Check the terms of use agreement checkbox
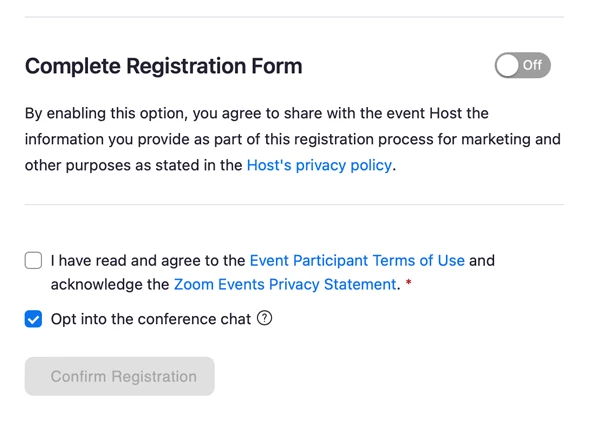The height and width of the screenshot is (441, 600). click(x=34, y=261)
